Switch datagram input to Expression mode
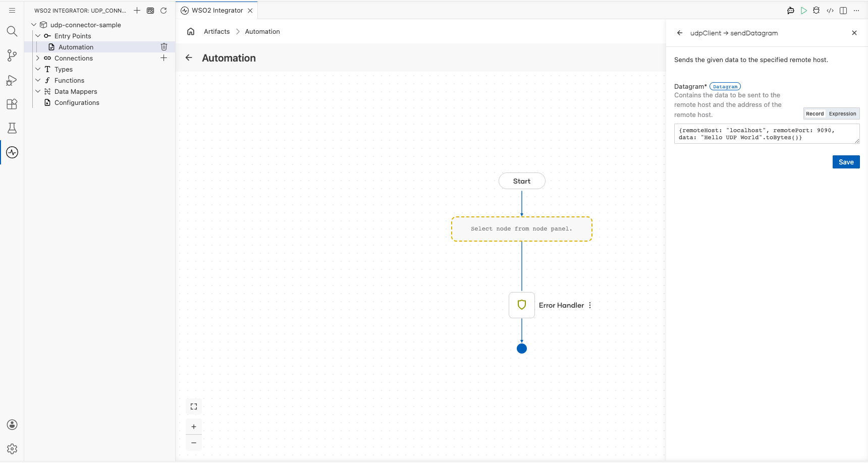The image size is (868, 463). [x=842, y=114]
